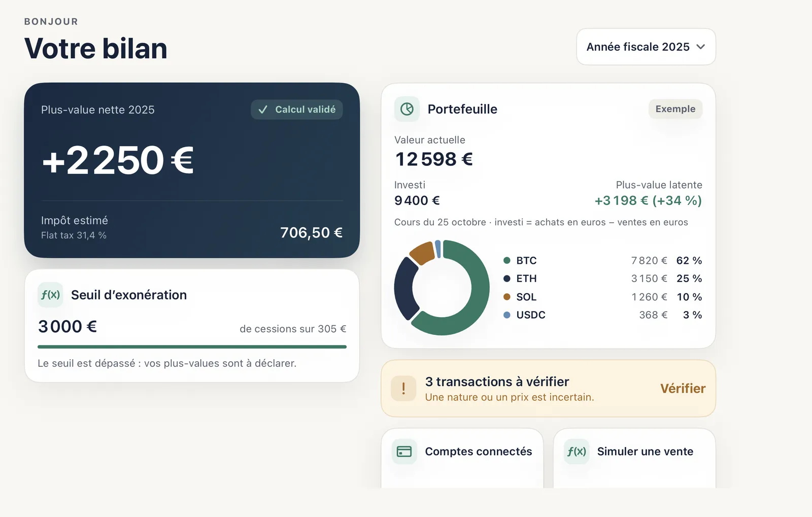Click the checkmark icon in Calcul validé badge

pos(263,110)
